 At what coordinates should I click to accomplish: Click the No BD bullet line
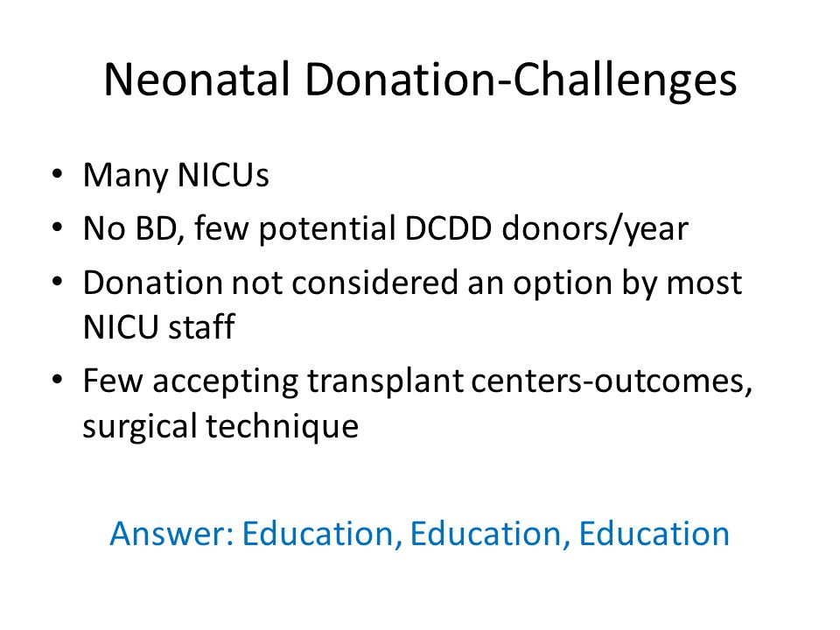[x=385, y=229]
